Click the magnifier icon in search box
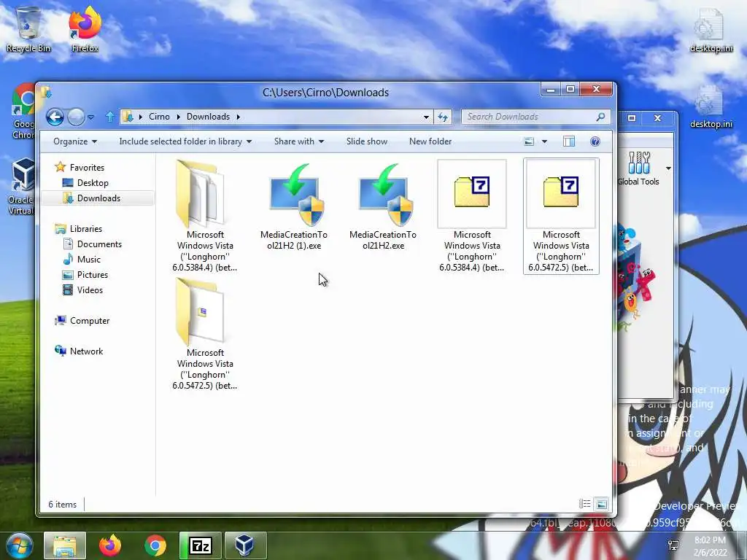This screenshot has height=560, width=747. [601, 116]
